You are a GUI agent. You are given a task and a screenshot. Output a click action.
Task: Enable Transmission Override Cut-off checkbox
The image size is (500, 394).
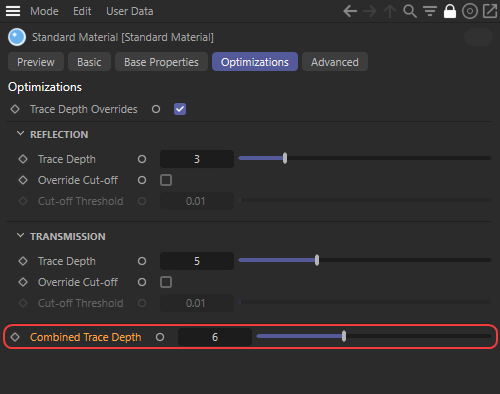[x=166, y=282]
